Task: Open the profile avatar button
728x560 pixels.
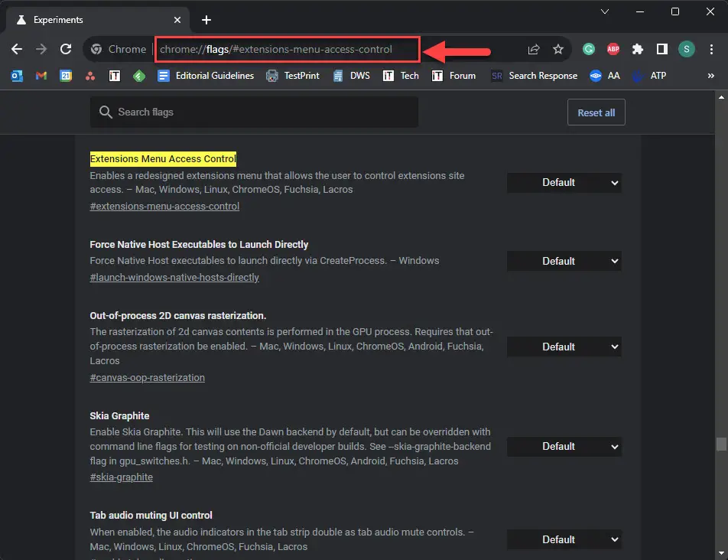Action: 686,49
